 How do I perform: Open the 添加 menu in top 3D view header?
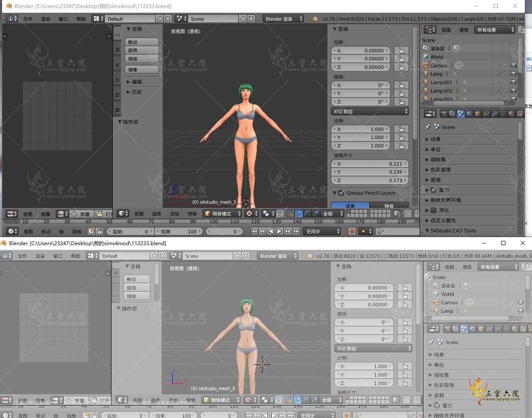(175, 214)
